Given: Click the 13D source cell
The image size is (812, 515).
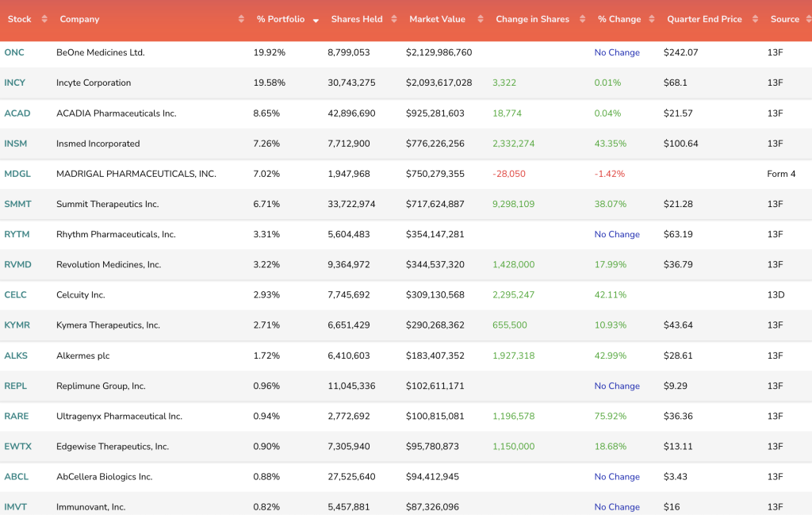Looking at the screenshot, I should point(776,295).
